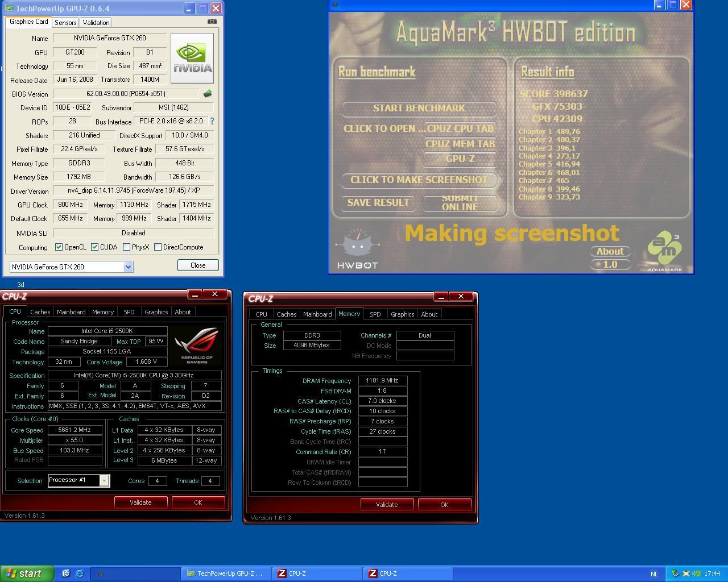Click the Windows start button

pos(27,573)
